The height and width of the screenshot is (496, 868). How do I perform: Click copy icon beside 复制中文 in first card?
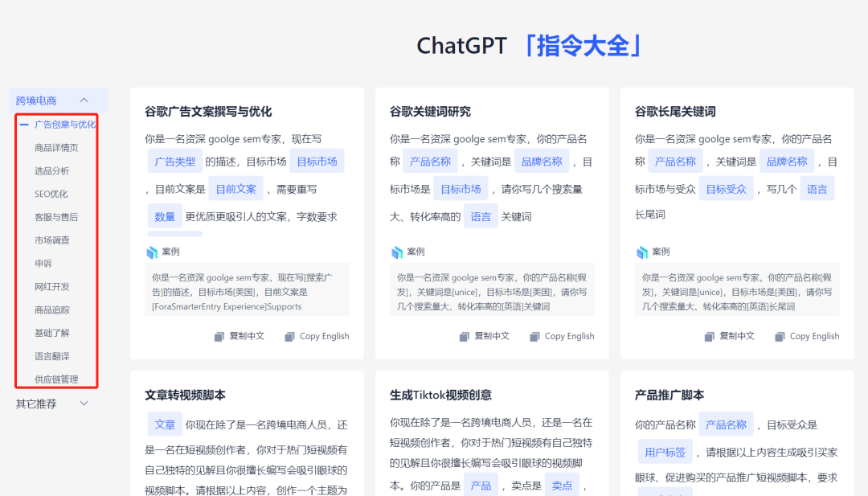[x=219, y=336]
